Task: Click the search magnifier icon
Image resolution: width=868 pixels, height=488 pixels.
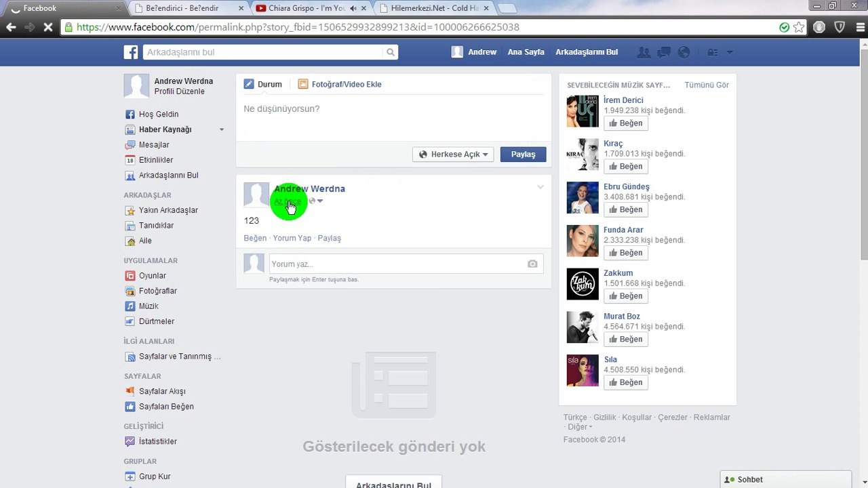Action: [x=391, y=52]
